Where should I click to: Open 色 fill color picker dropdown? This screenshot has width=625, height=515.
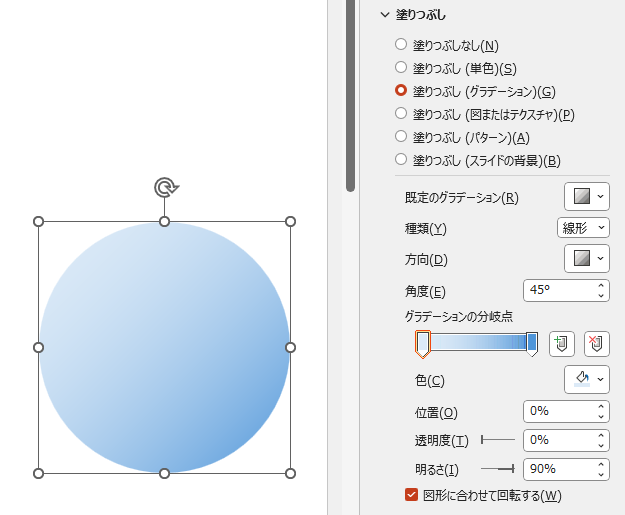point(587,379)
